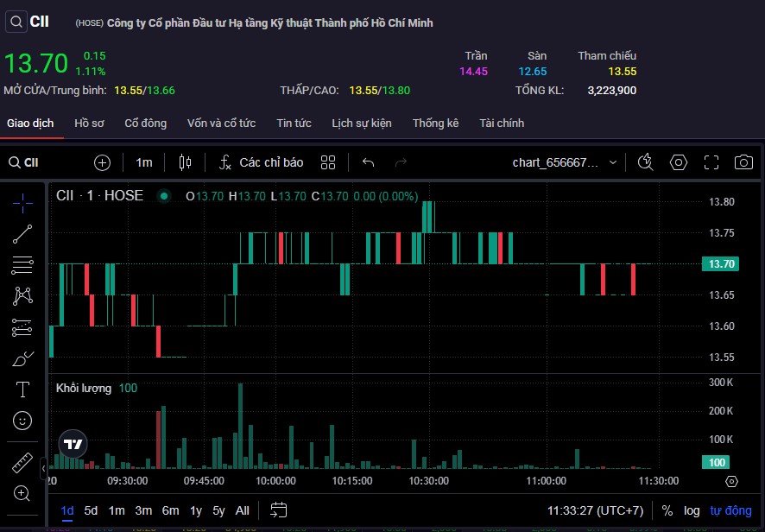Open the 'Tài chính' tab
765x532 pixels.
tap(502, 123)
